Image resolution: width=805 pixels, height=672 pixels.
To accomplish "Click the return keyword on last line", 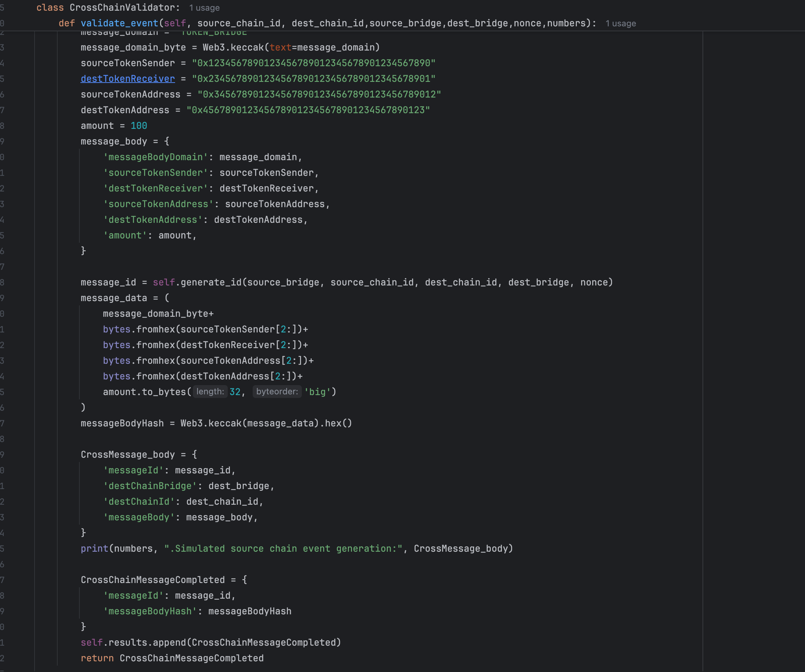I will [x=97, y=658].
